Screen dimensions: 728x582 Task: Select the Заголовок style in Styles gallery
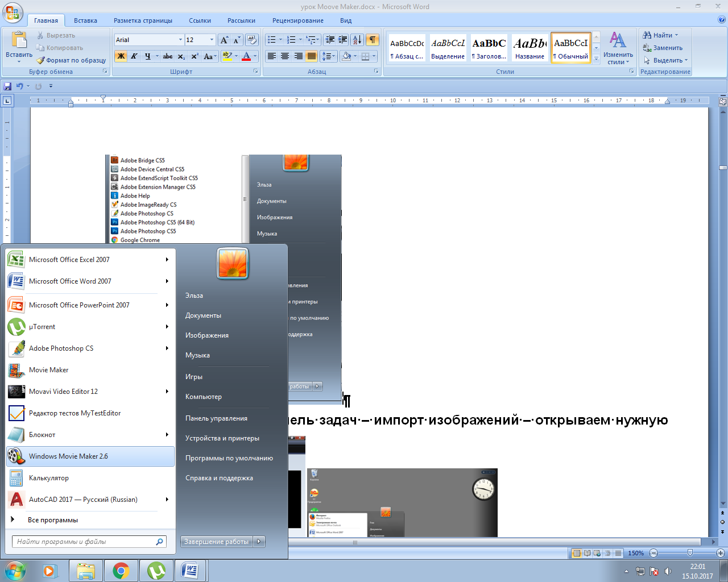489,48
